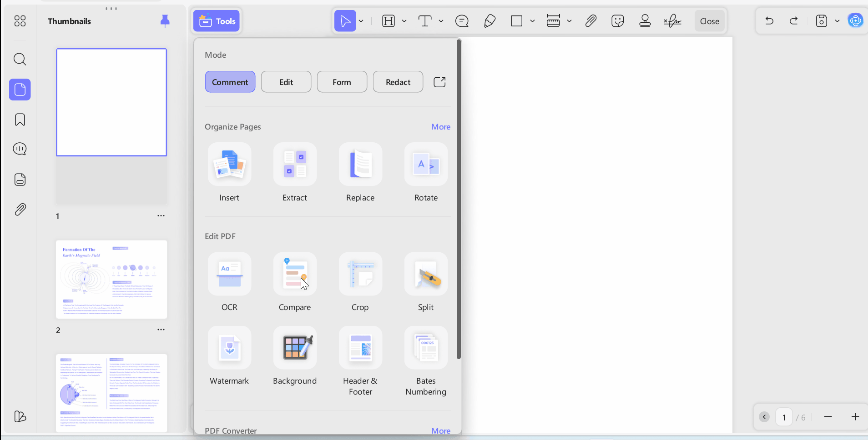
Task: Open the form fields panel icon
Action: (20, 180)
